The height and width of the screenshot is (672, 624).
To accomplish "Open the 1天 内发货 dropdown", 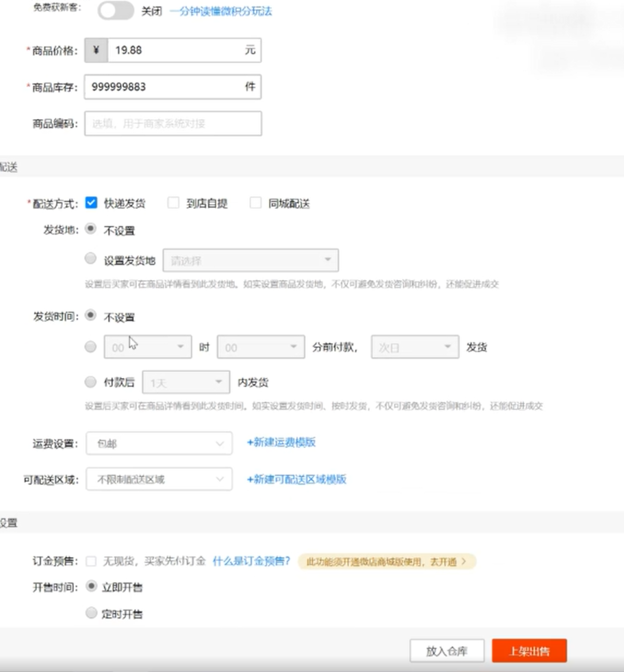I will click(x=186, y=382).
